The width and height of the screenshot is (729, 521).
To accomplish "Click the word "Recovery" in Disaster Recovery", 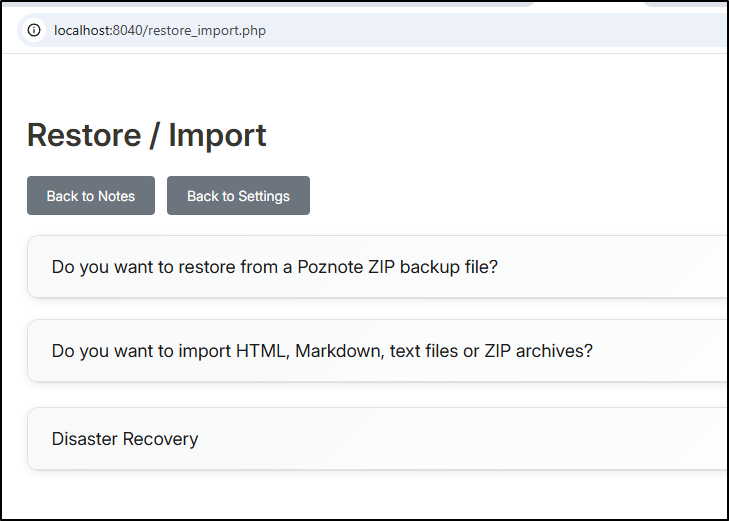I will click(164, 439).
